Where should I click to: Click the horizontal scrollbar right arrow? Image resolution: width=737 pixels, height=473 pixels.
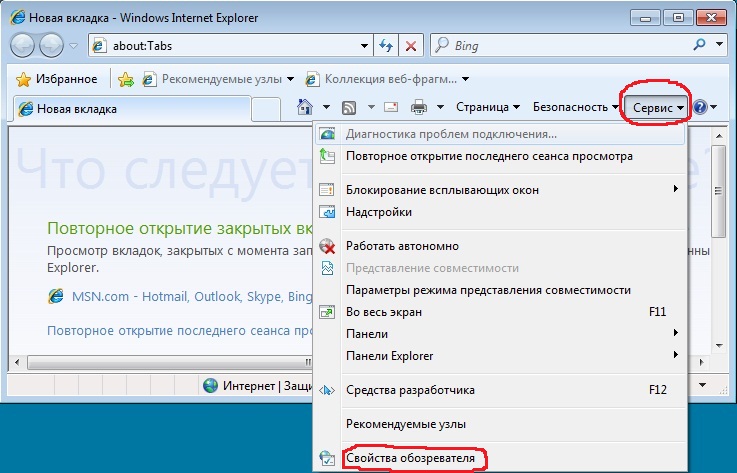[702, 362]
